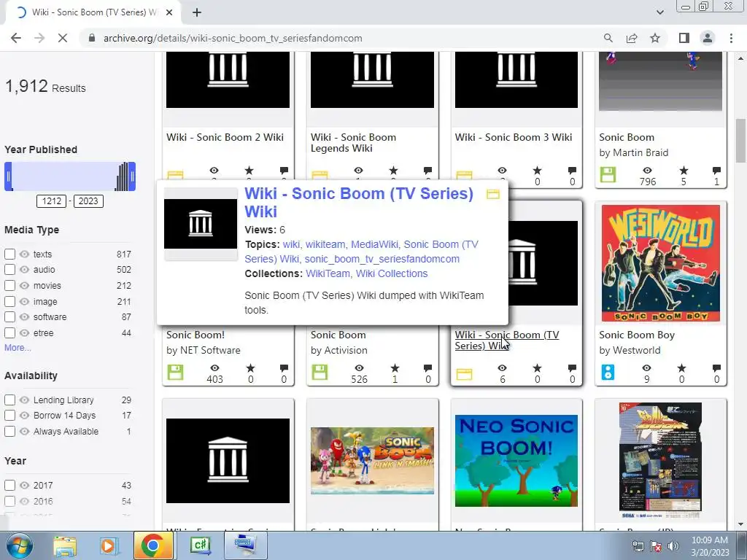
Task: Click Neo Sonic Boom thumbnail
Action: coord(516,461)
